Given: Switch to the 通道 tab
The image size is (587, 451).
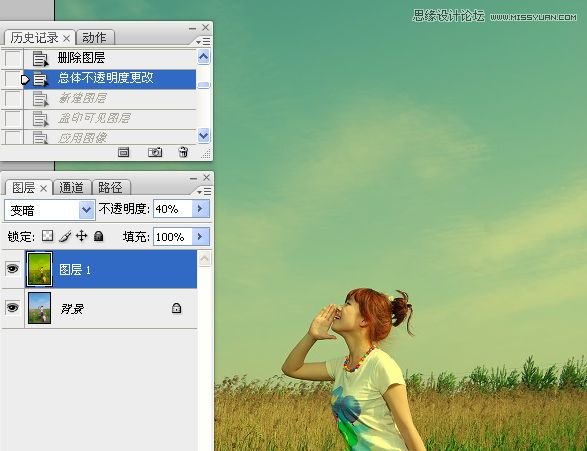Looking at the screenshot, I should coord(72,187).
